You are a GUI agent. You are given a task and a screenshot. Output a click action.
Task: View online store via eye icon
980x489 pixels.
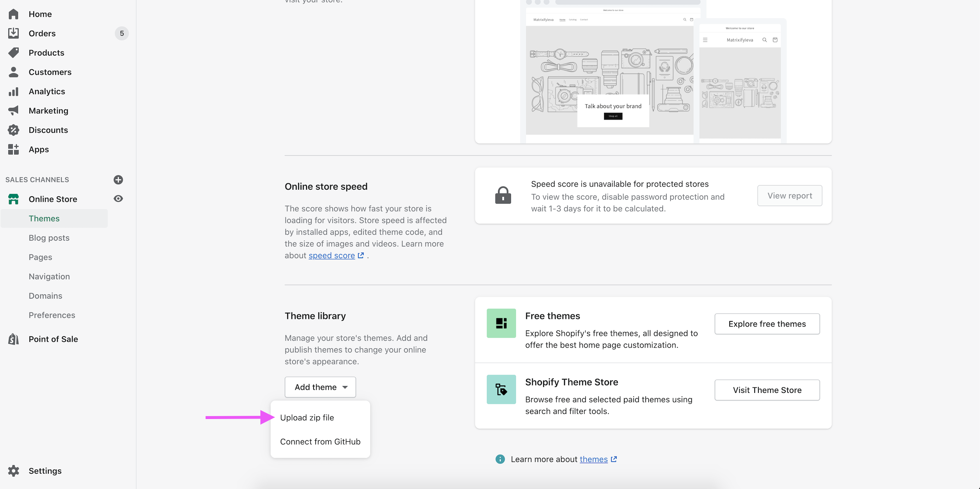click(118, 199)
